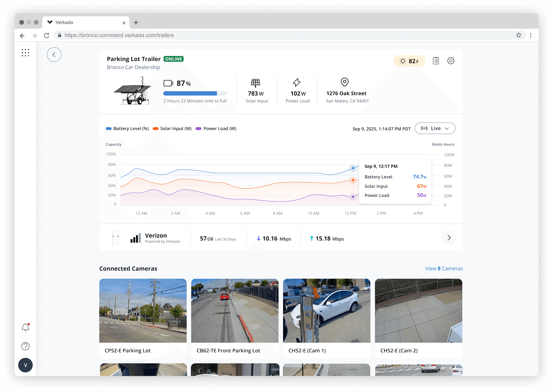Image resolution: width=553 pixels, height=392 pixels.
Task: Open CH52-E (Cam 1) camera thumbnail
Action: coord(326,311)
